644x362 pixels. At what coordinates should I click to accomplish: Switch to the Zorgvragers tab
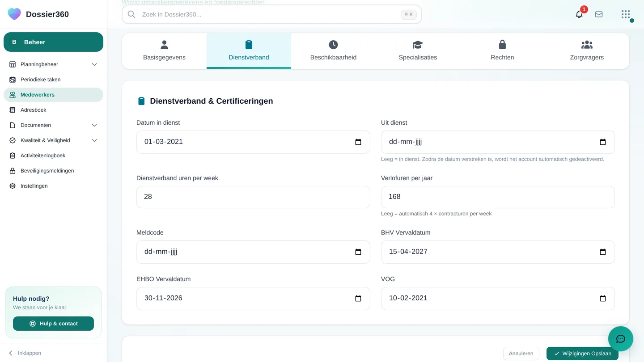587,51
